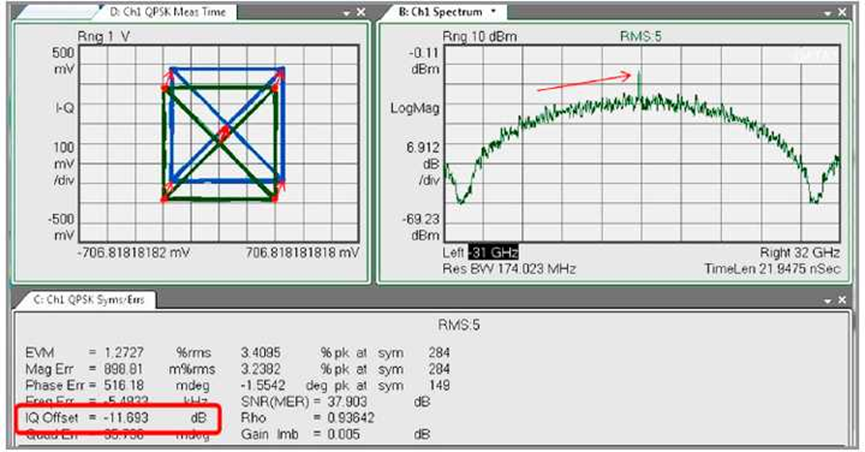Select the Right 32 GHz frequency value

(796, 254)
